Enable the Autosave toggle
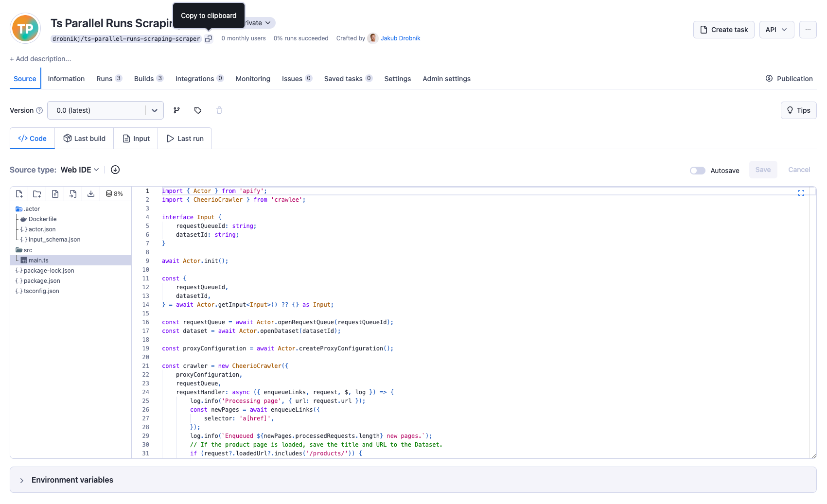Viewport: 827px width, 504px height. (x=697, y=171)
